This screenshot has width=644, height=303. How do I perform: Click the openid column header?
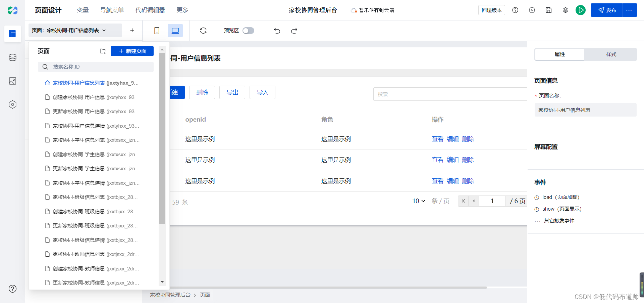coord(196,120)
